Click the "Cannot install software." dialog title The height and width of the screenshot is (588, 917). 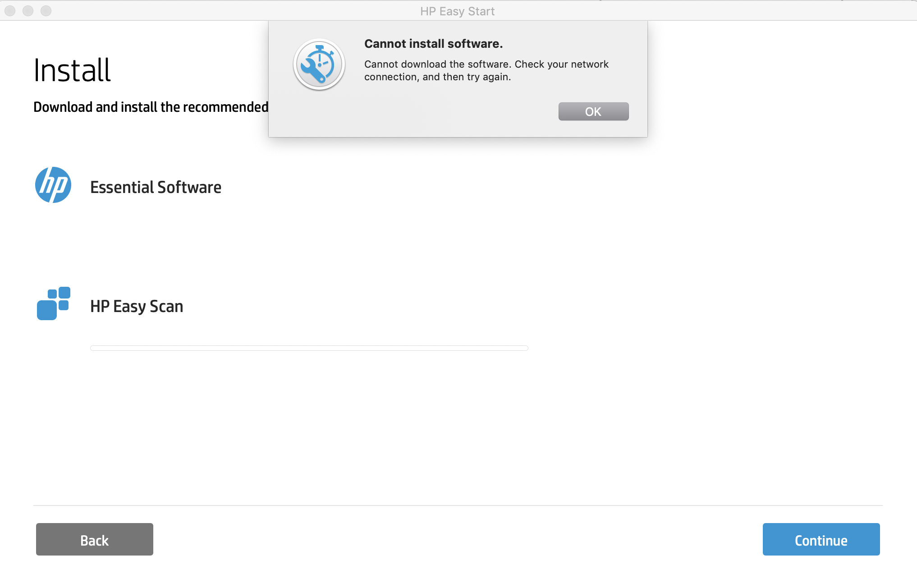pyautogui.click(x=433, y=44)
